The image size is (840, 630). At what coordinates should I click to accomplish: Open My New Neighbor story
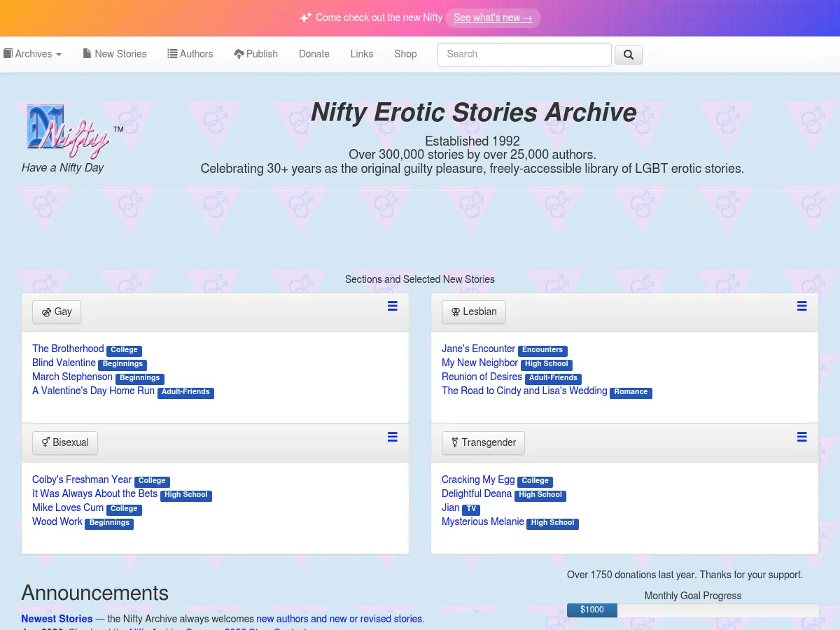(479, 363)
